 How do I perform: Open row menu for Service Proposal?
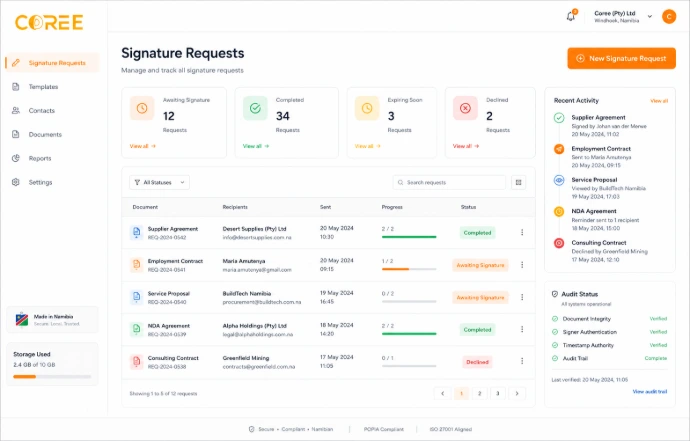pyautogui.click(x=522, y=297)
